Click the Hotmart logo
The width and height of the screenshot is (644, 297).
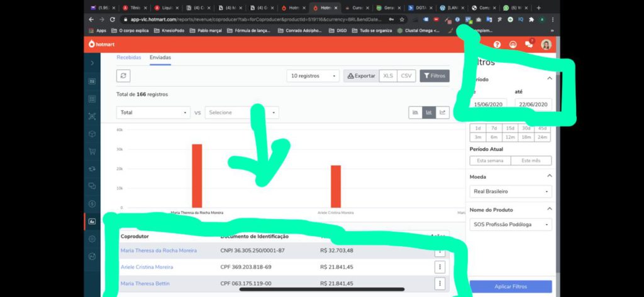point(101,45)
